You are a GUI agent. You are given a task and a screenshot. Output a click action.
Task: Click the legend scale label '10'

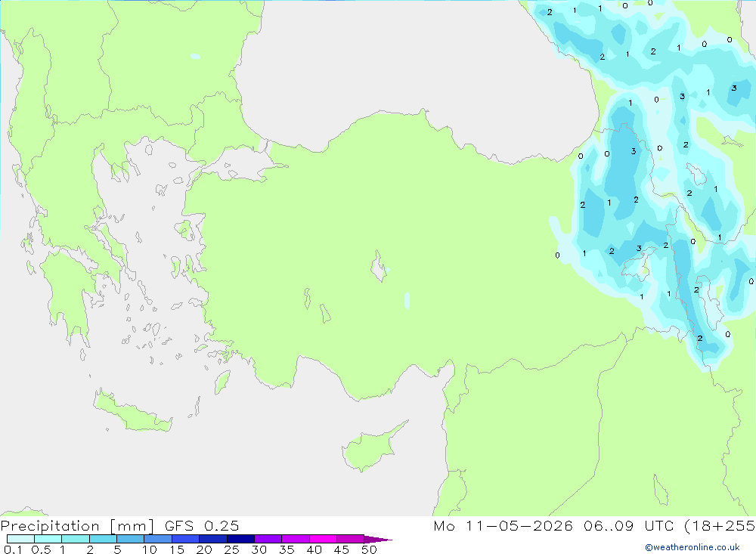[x=150, y=549]
